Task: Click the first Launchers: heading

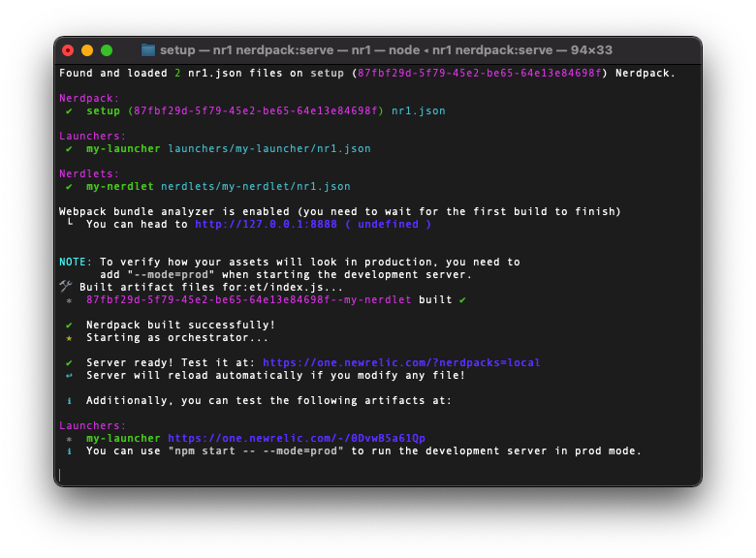Action: point(93,136)
